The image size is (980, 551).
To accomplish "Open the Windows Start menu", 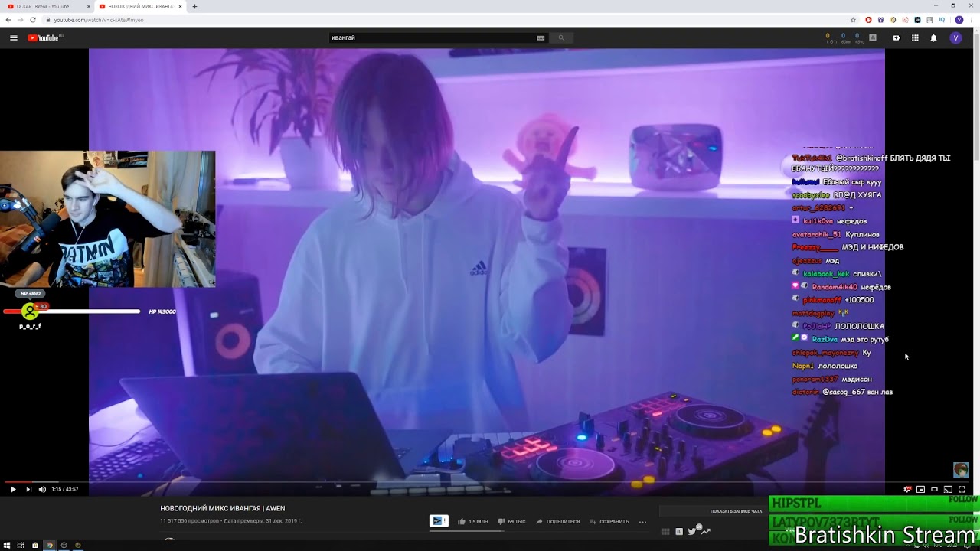I will (x=7, y=546).
